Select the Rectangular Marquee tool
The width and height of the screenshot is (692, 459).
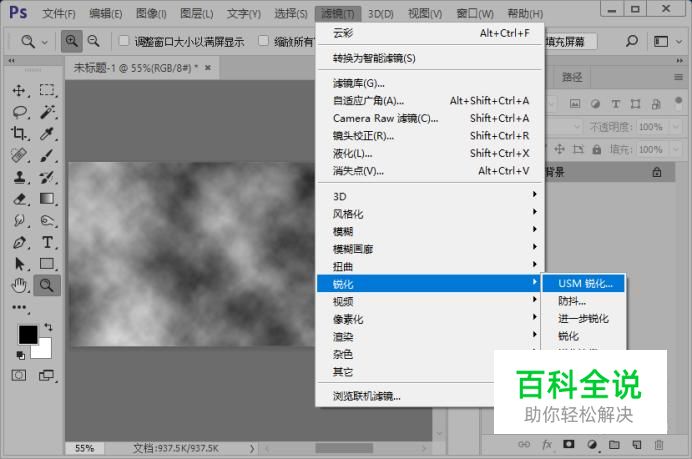point(47,90)
